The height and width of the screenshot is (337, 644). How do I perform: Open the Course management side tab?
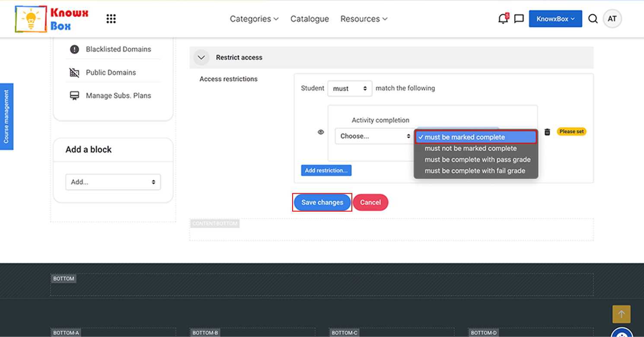click(x=6, y=117)
